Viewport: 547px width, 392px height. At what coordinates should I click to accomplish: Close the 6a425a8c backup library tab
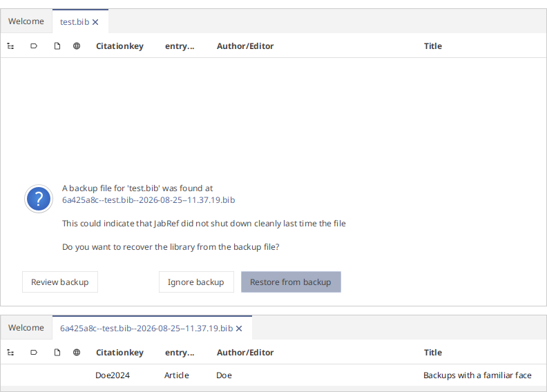click(x=239, y=329)
